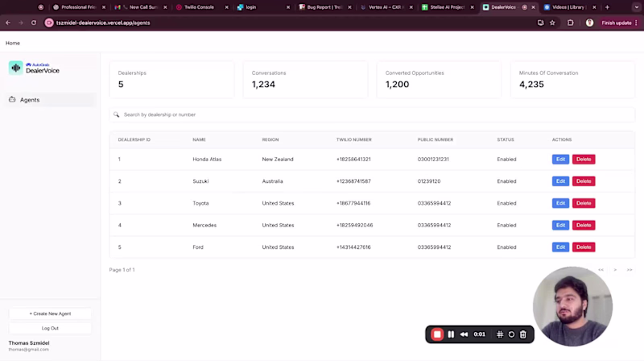This screenshot has height=361, width=644.
Task: Click the search dealership input field
Action: point(372,114)
